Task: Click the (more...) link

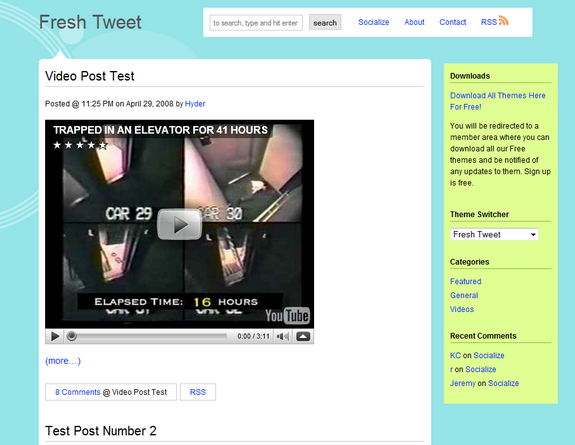Action: 63,361
